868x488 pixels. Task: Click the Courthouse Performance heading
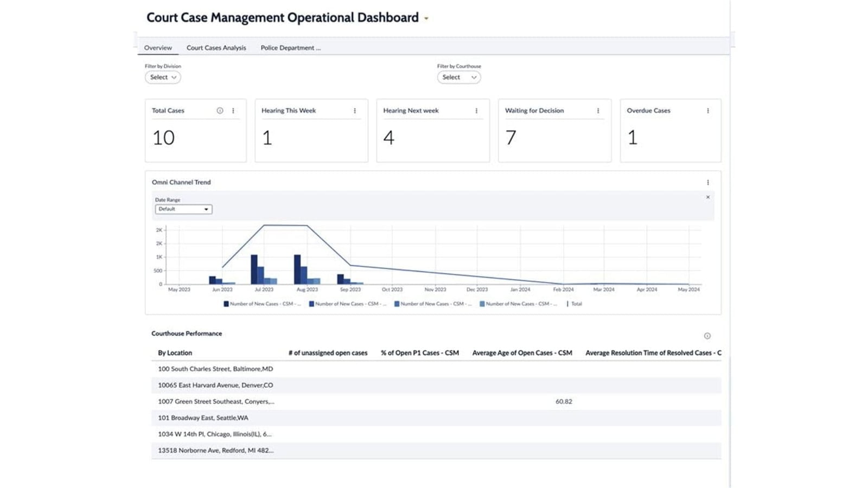pyautogui.click(x=187, y=334)
